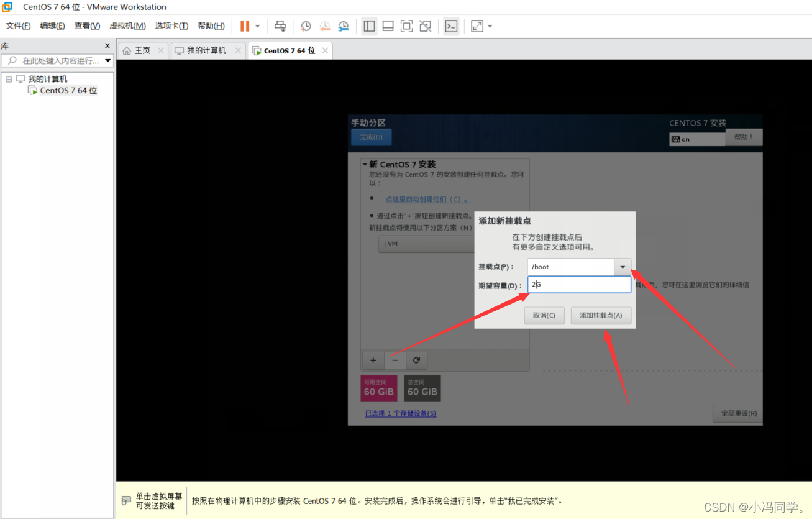The image size is (812, 519).
Task: Open the 编辑(E) menu
Action: pos(53,25)
